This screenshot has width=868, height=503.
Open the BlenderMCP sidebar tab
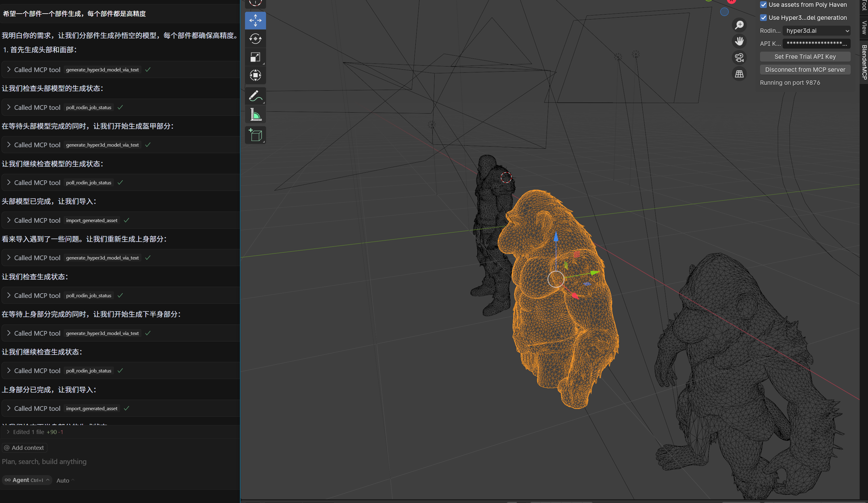tap(864, 62)
